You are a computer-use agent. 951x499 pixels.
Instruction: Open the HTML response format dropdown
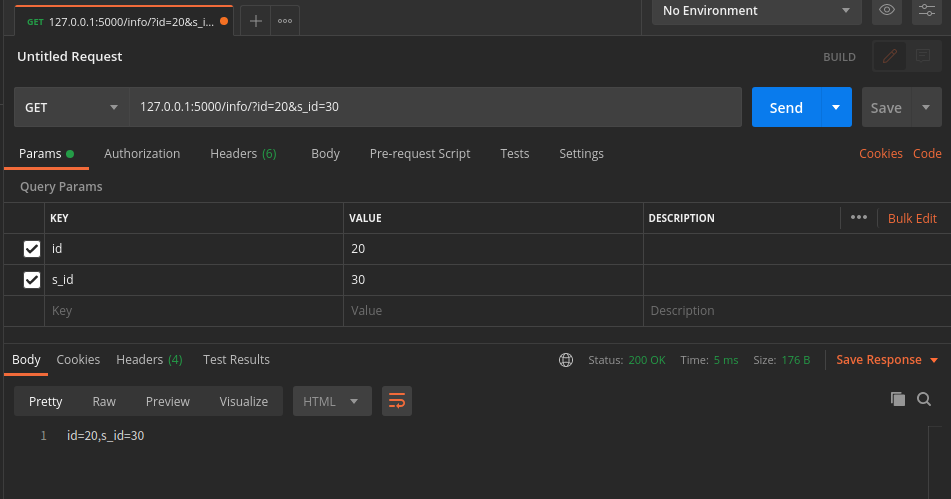click(x=332, y=401)
